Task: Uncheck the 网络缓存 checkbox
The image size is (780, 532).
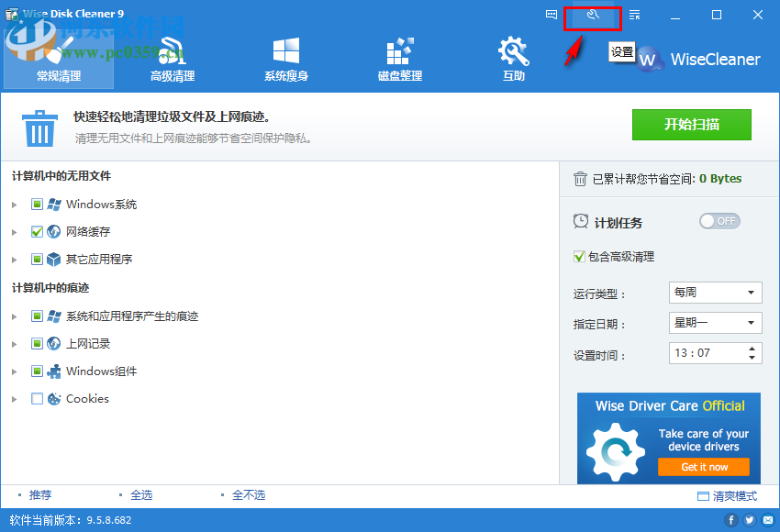Action: click(x=37, y=231)
